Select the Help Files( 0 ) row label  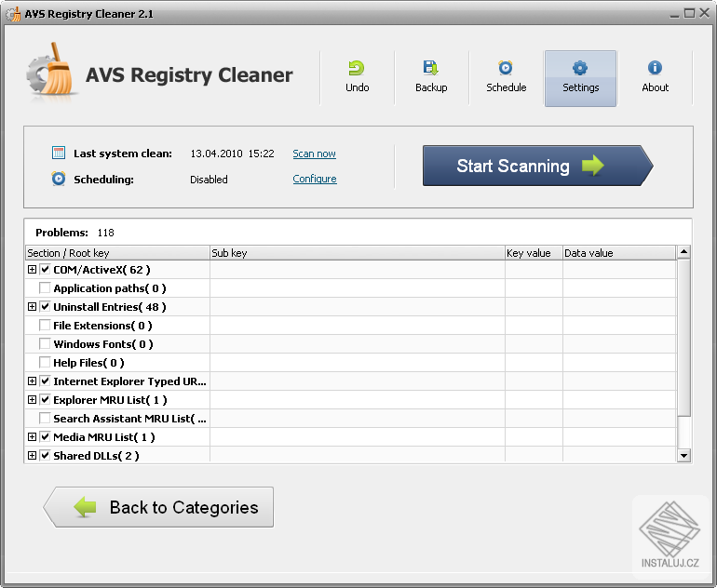[88, 363]
